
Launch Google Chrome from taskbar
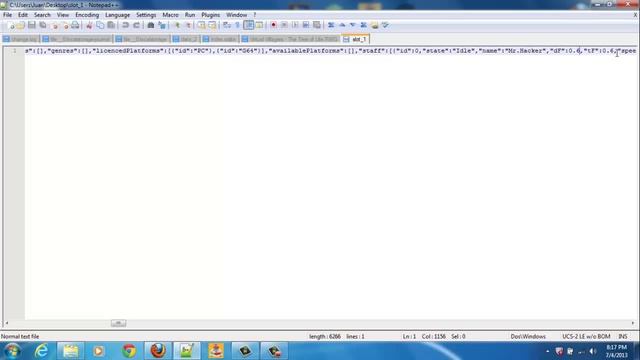[x=129, y=351]
